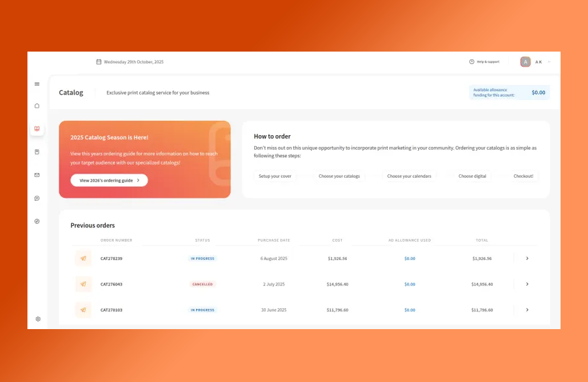The width and height of the screenshot is (588, 382).
Task: Expand details for order CAT276043
Action: point(527,284)
